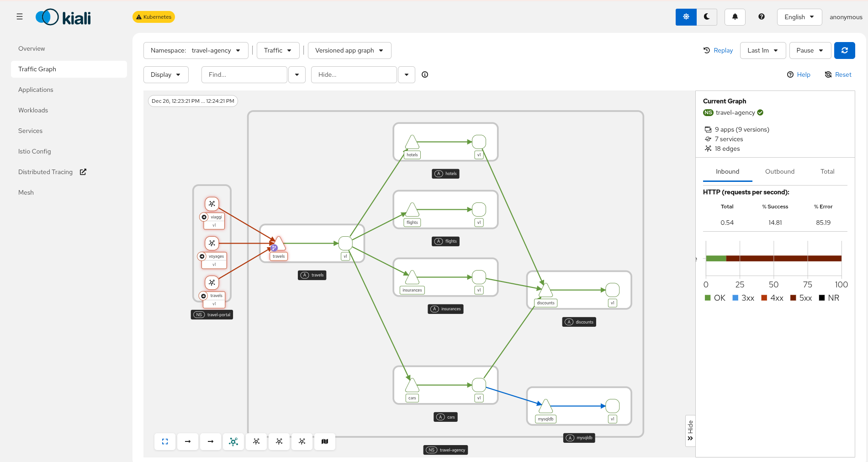Click the info icon beside the Hide field
The height and width of the screenshot is (462, 868).
pyautogui.click(x=424, y=74)
